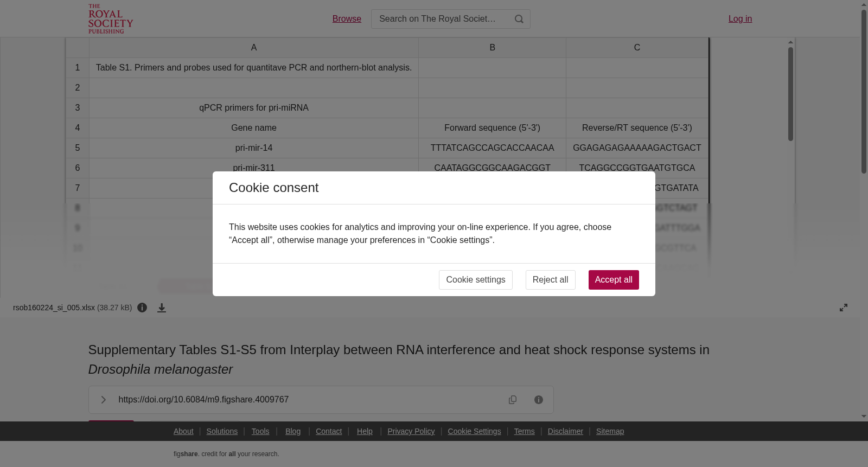This screenshot has width=868, height=467.
Task: Enter fullscreen file preview
Action: point(844,308)
